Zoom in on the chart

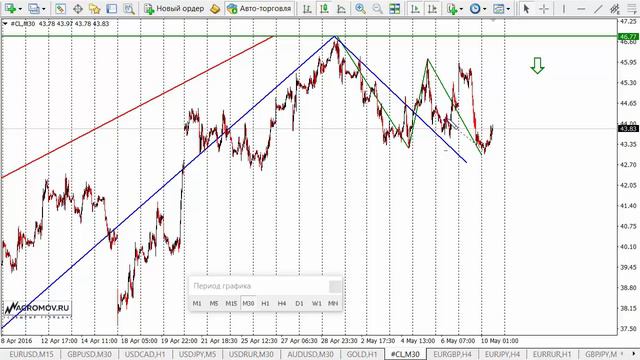[360, 8]
